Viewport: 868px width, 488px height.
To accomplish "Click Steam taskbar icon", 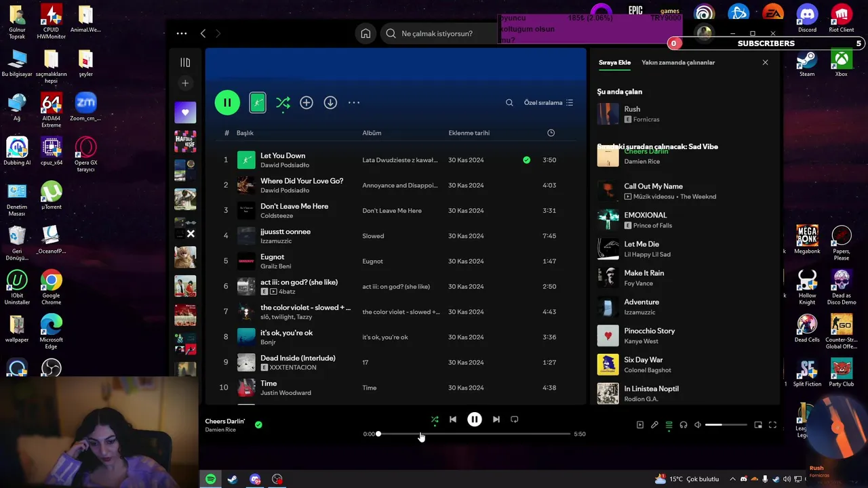I will (233, 479).
